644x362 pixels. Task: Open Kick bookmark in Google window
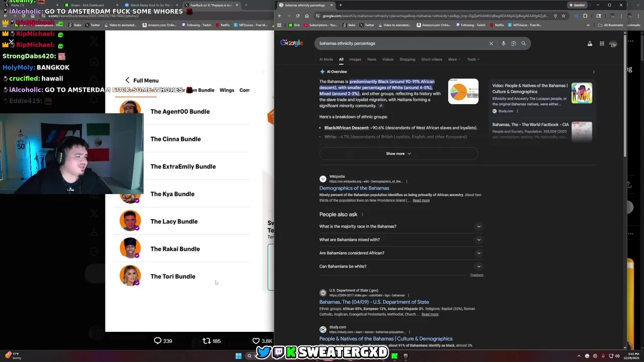294,25
